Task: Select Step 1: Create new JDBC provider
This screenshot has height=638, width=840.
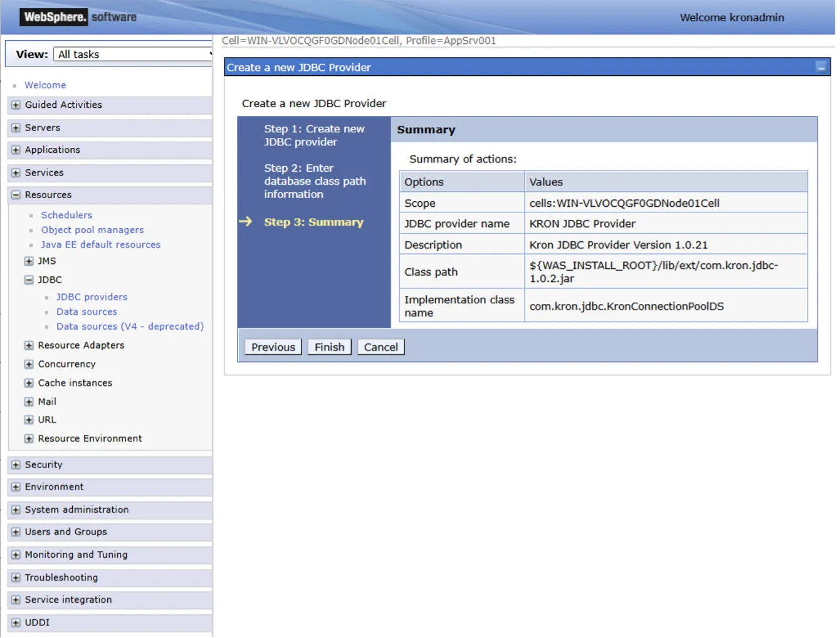Action: tap(314, 135)
